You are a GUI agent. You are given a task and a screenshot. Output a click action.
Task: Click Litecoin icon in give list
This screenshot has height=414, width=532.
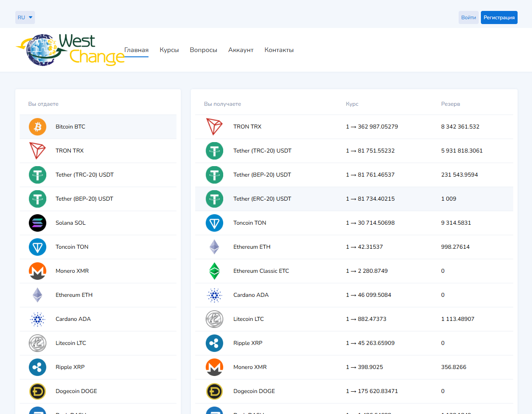pyautogui.click(x=38, y=343)
